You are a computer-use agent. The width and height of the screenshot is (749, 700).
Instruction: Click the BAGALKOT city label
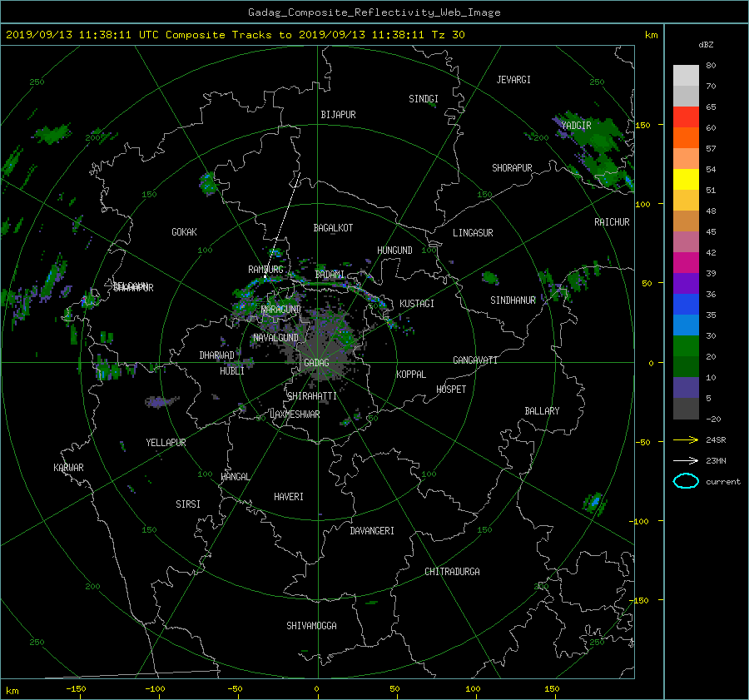click(333, 228)
